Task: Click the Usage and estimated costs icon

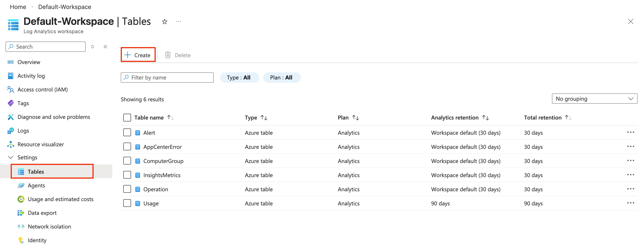Action: click(21, 199)
